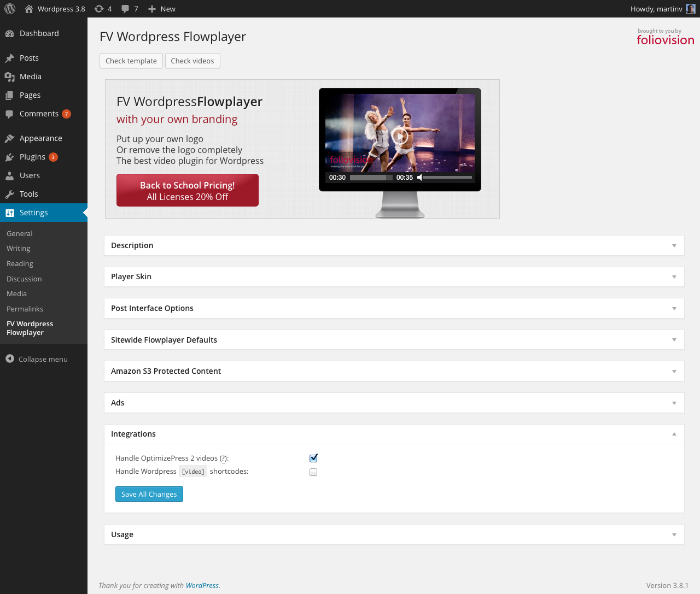Image resolution: width=700 pixels, height=594 pixels.
Task: Click the martinv user avatar
Action: (691, 9)
